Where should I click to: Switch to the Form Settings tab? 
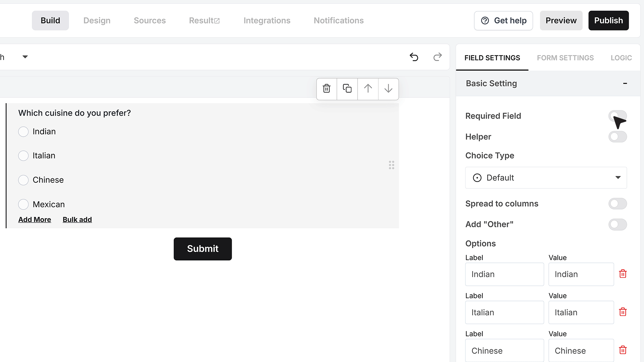click(565, 58)
